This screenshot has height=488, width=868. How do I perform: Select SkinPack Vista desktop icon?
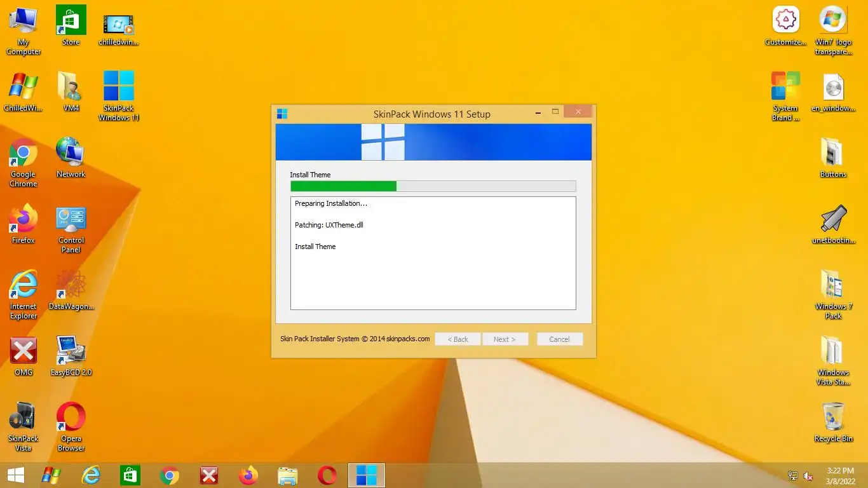point(24,427)
